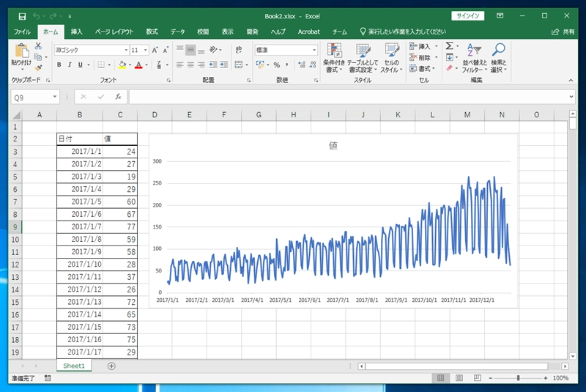
Task: Select the Sheet1 sheet tab
Action: pos(74,366)
